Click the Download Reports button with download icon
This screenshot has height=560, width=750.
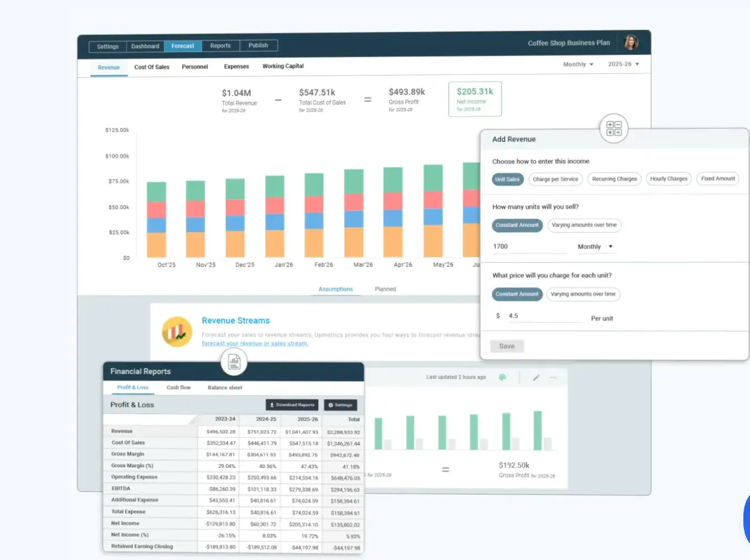tap(292, 405)
